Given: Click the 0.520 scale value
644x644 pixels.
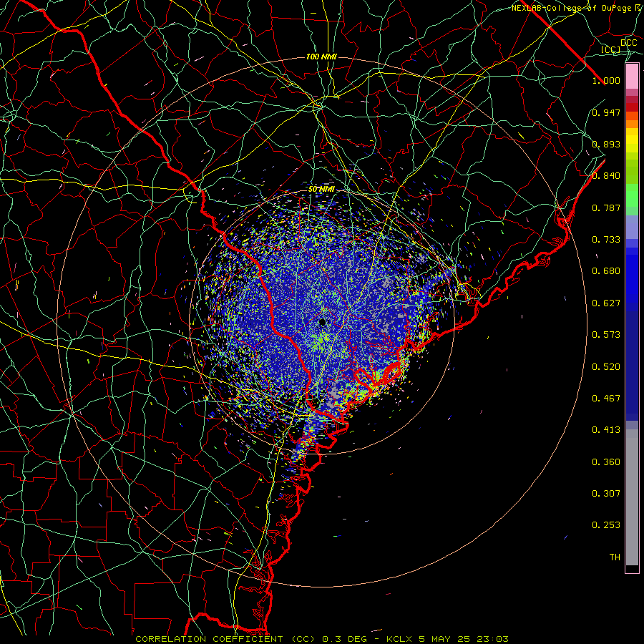Looking at the screenshot, I should [606, 367].
